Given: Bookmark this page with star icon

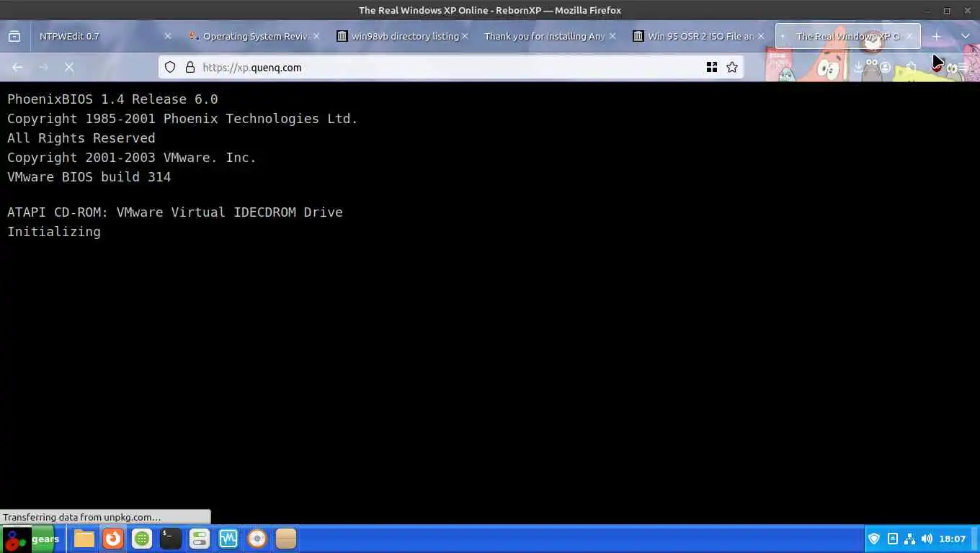Looking at the screenshot, I should (x=732, y=67).
